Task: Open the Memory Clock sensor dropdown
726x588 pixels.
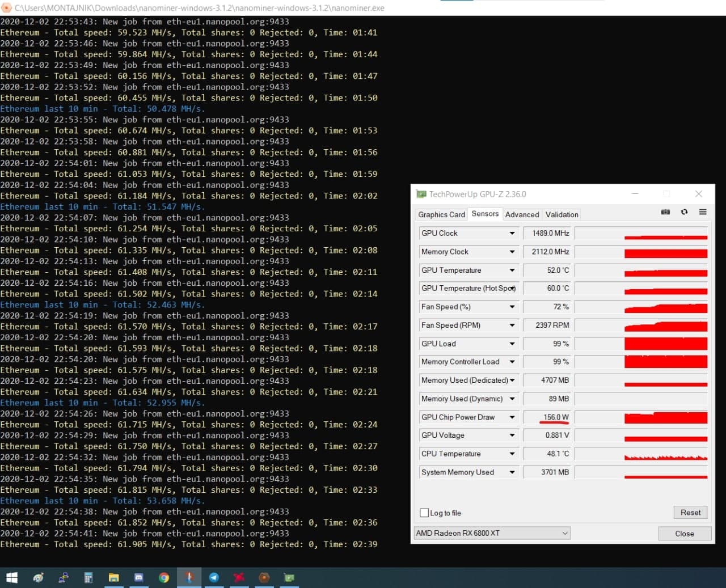Action: click(x=512, y=252)
